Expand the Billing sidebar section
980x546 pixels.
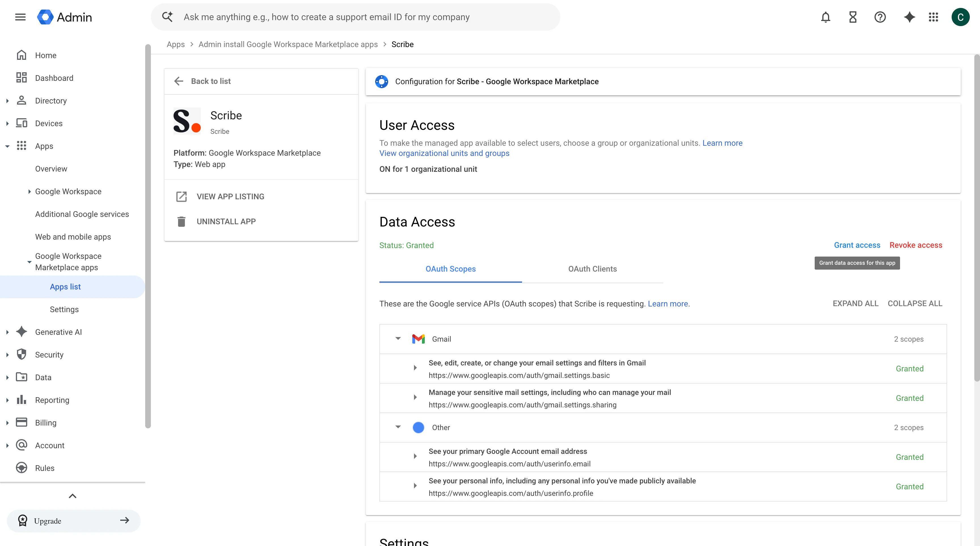[x=7, y=423]
